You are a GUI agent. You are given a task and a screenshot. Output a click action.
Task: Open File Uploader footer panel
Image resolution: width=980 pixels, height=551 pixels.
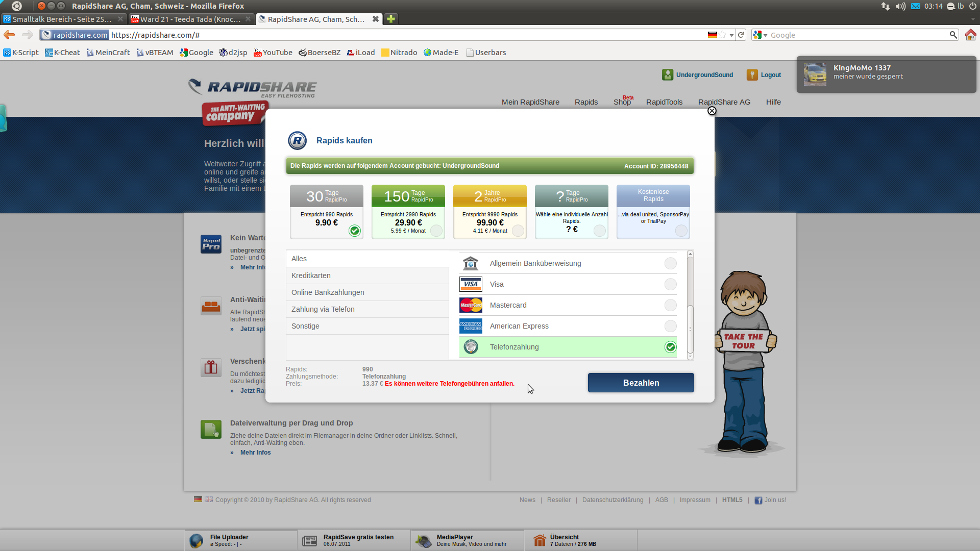click(241, 540)
